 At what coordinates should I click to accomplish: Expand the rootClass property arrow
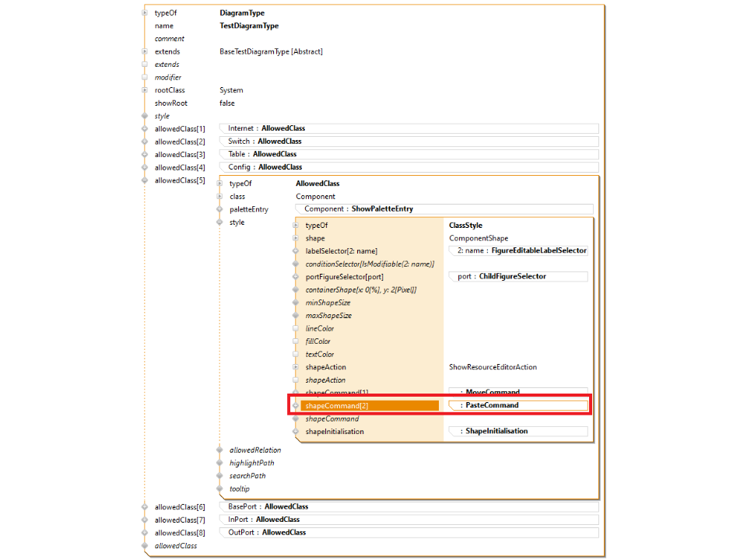click(145, 90)
